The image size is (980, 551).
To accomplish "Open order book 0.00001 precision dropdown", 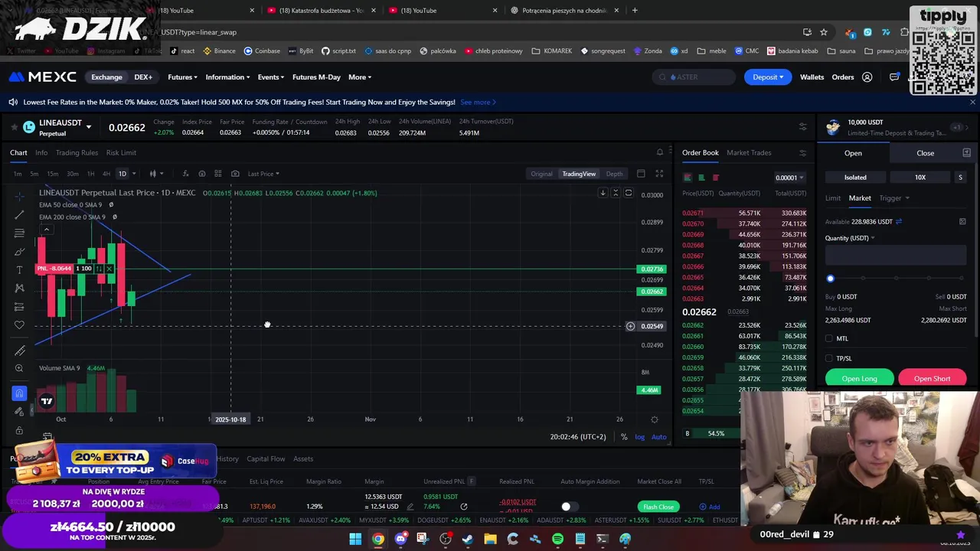I will coord(789,178).
